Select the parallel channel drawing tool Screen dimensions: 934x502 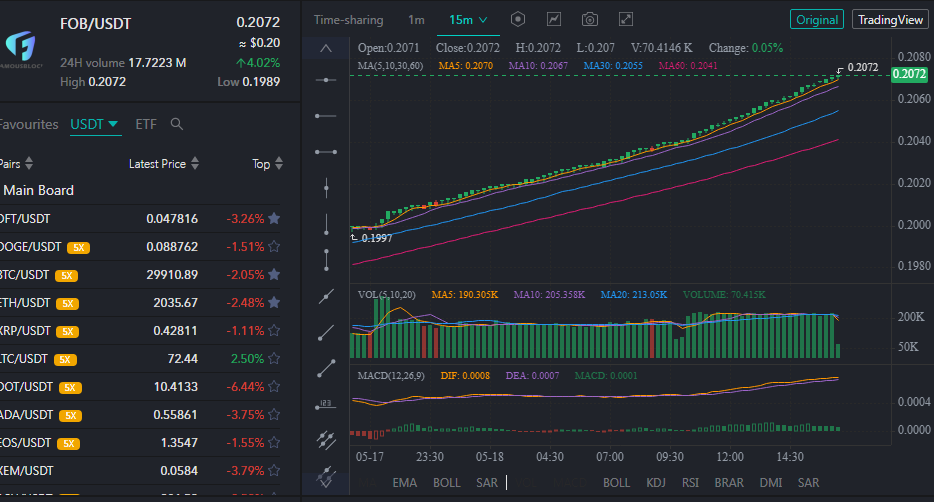pyautogui.click(x=326, y=440)
